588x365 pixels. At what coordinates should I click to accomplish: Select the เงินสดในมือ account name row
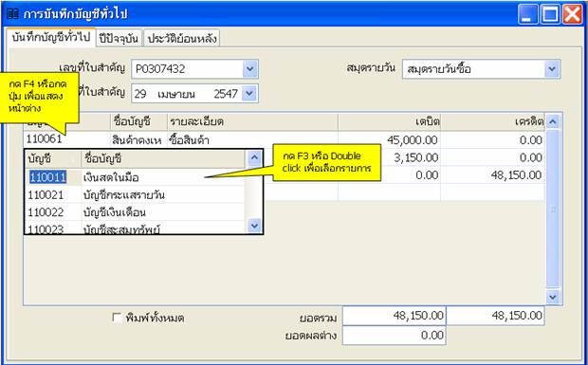[163, 177]
